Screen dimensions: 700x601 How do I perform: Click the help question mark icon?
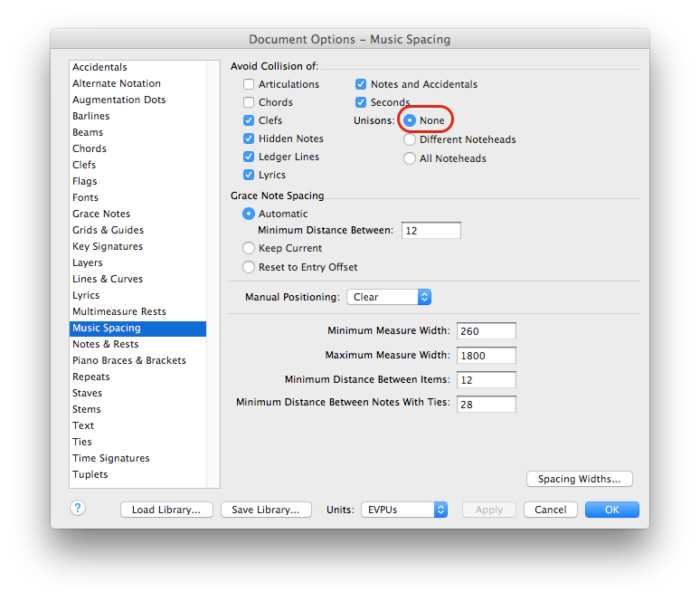coord(78,509)
